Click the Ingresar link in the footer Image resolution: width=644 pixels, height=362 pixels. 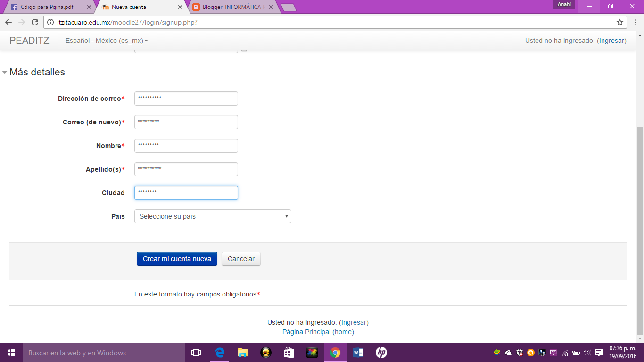354,322
